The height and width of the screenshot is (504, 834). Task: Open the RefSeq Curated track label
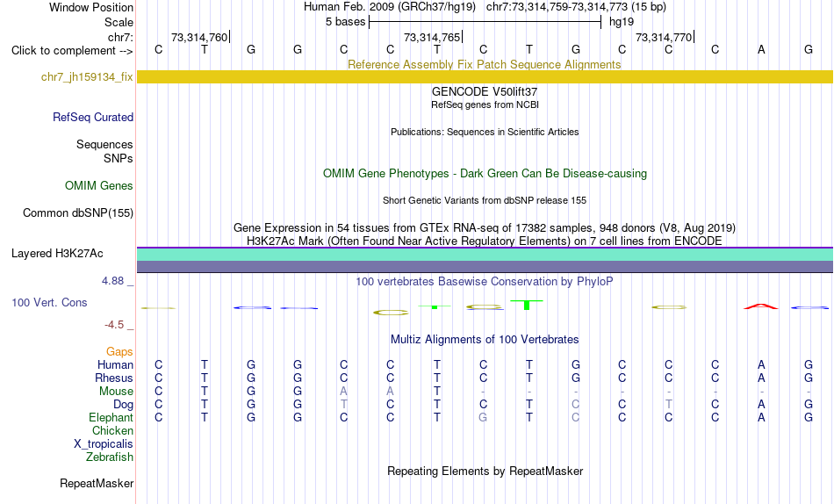tap(93, 117)
